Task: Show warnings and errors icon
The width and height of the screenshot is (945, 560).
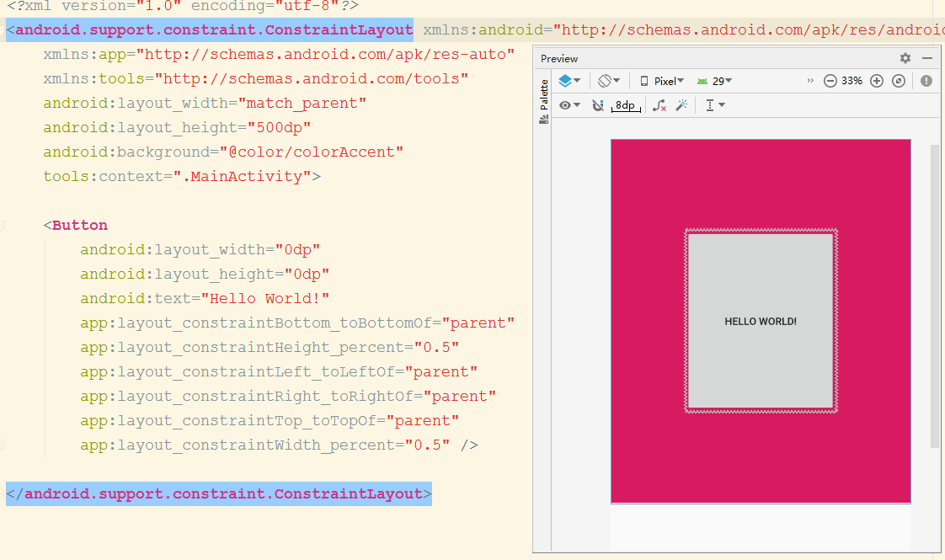Action: coord(926,81)
